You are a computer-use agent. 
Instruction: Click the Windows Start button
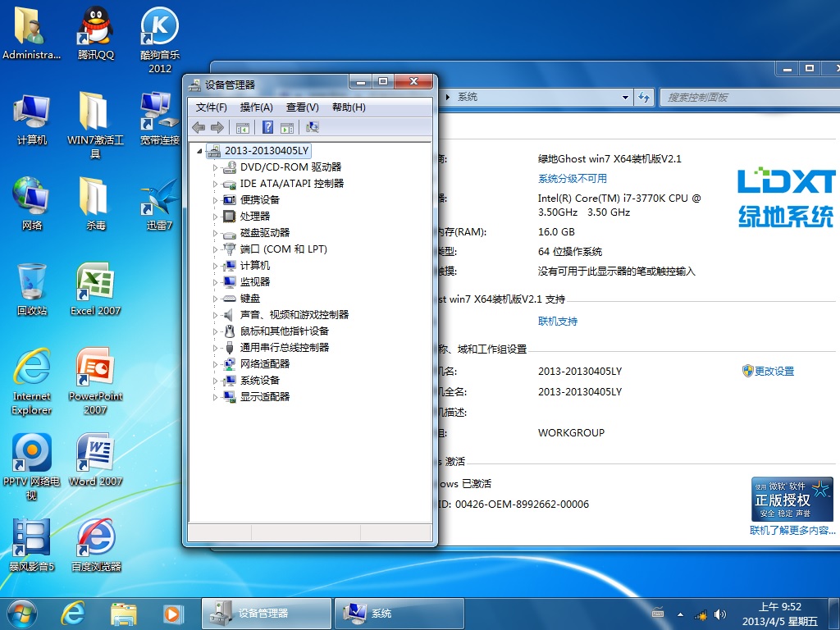click(21, 614)
